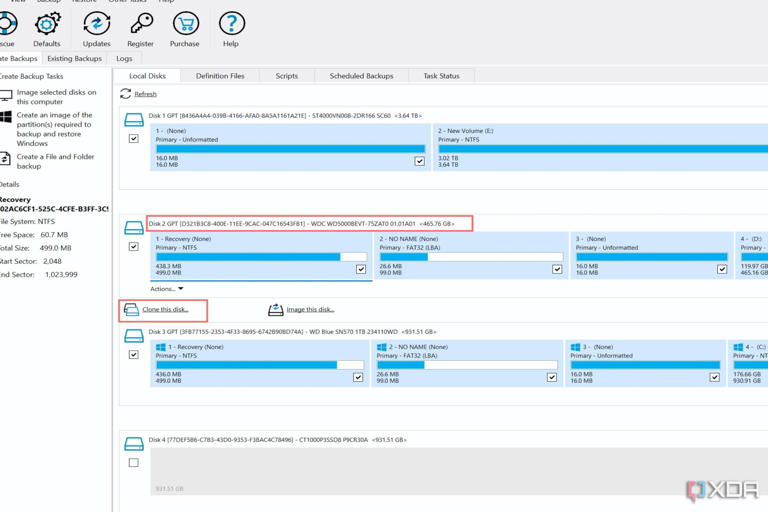This screenshot has height=512, width=768.
Task: Uncheck Disk 2 partition 3 unformatted checkbox
Action: [722, 269]
